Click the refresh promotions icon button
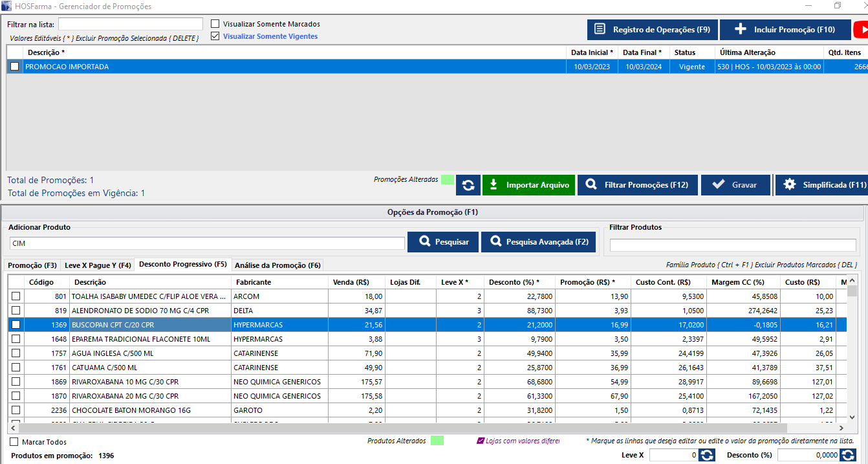This screenshot has width=868, height=464. coord(468,185)
